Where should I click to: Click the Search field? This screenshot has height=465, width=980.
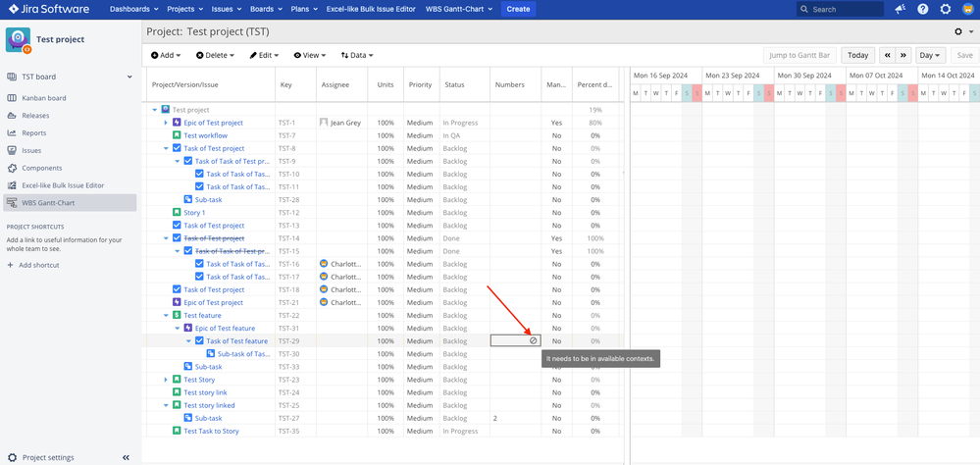840,10
